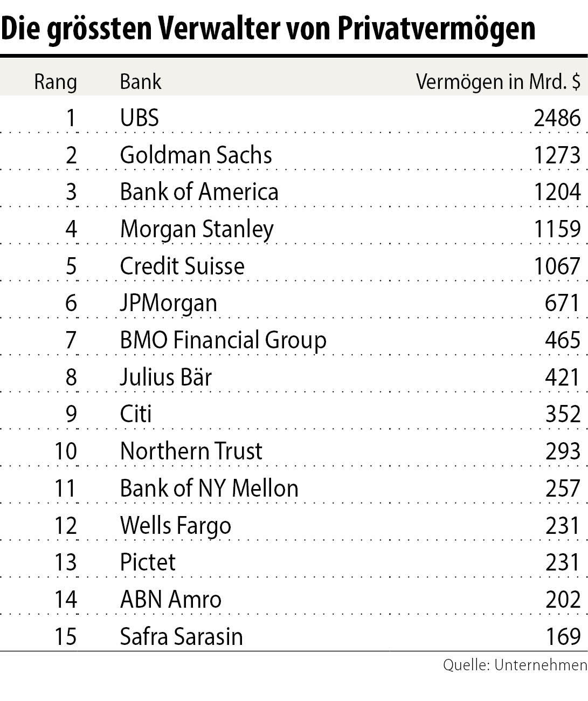
Task: Select the Julius Bär bank name
Action: pyautogui.click(x=165, y=377)
